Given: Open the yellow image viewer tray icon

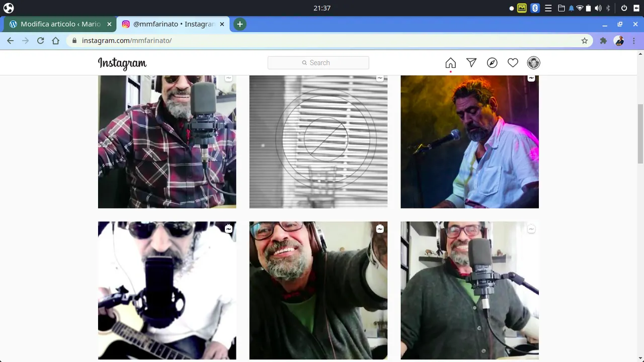Looking at the screenshot, I should pos(522,8).
